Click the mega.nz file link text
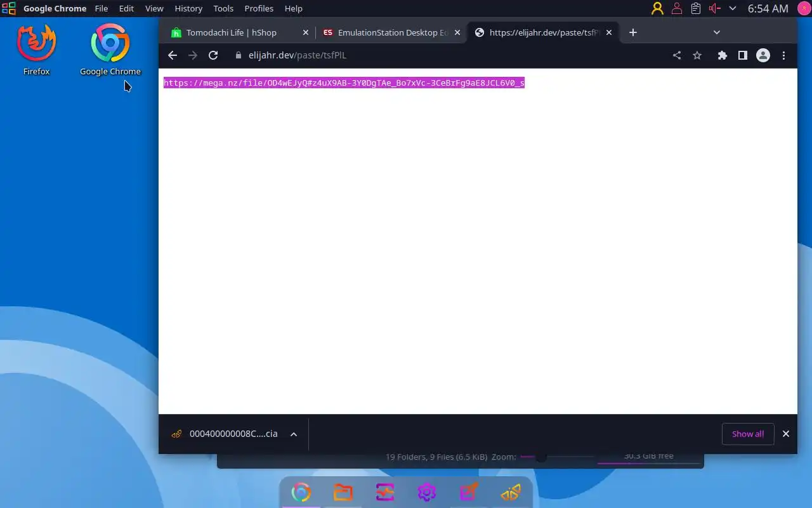 point(344,83)
